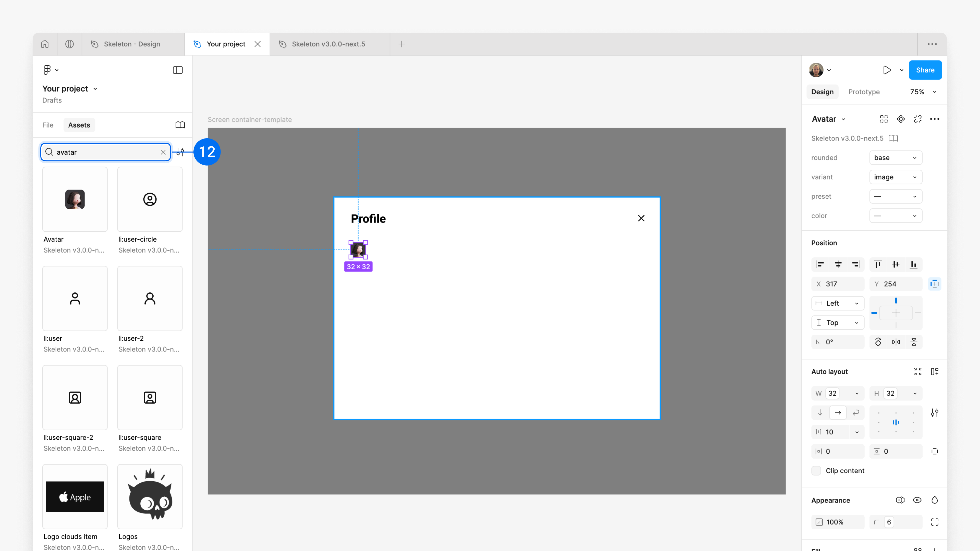Viewport: 980px width, 551px height.
Task: Set auto layout direction to vertical
Action: click(820, 412)
